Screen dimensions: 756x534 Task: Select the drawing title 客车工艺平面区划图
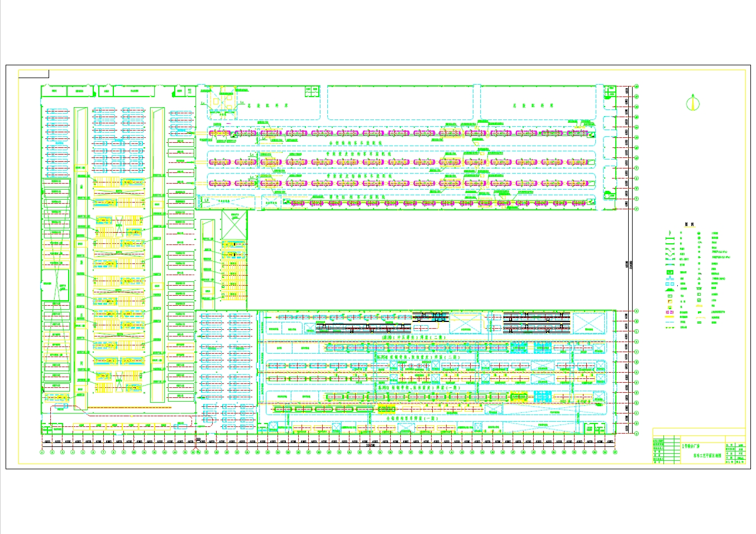[x=707, y=455]
